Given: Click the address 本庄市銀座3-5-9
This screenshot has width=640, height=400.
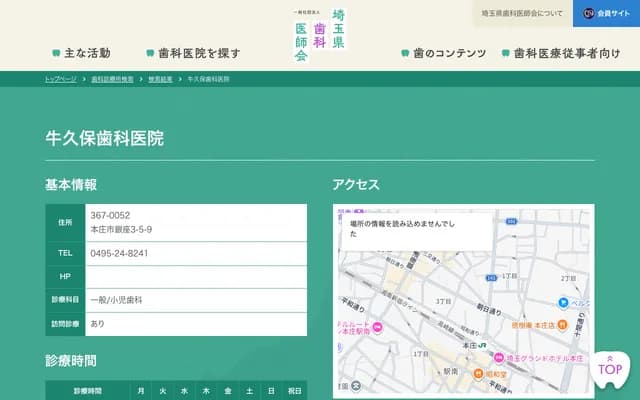Looking at the screenshot, I should coord(121,230).
